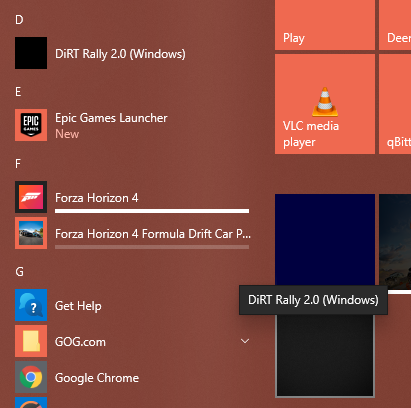Select the DiRT Rally 2.0 (Windows) list entry text
This screenshot has width=411, height=408.
point(120,54)
